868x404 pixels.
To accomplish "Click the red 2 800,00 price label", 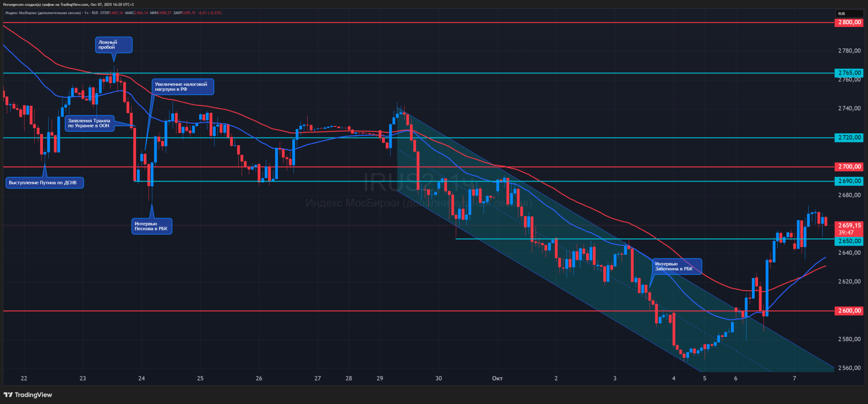I will (849, 22).
